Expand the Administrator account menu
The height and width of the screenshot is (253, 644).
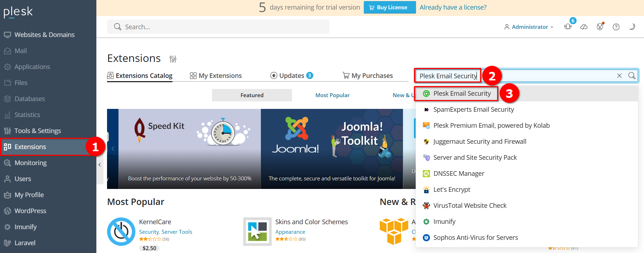(529, 27)
